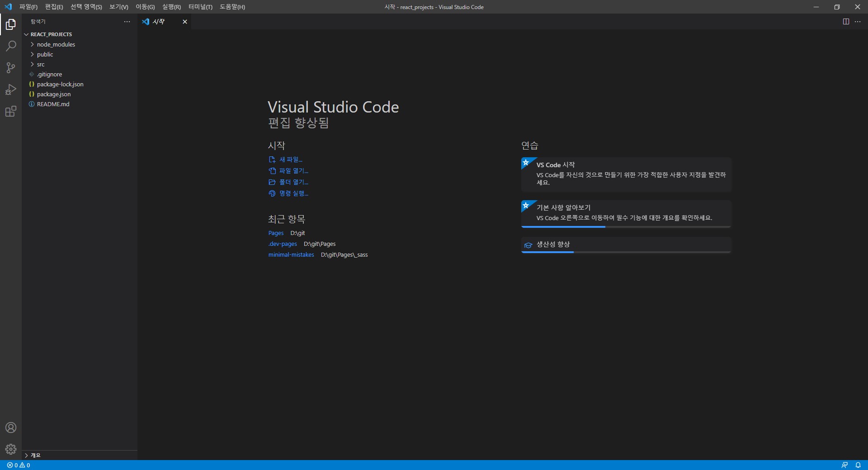Image resolution: width=868 pixels, height=470 pixels.
Task: Restore down the Visual Studio Code window
Action: pyautogui.click(x=837, y=7)
